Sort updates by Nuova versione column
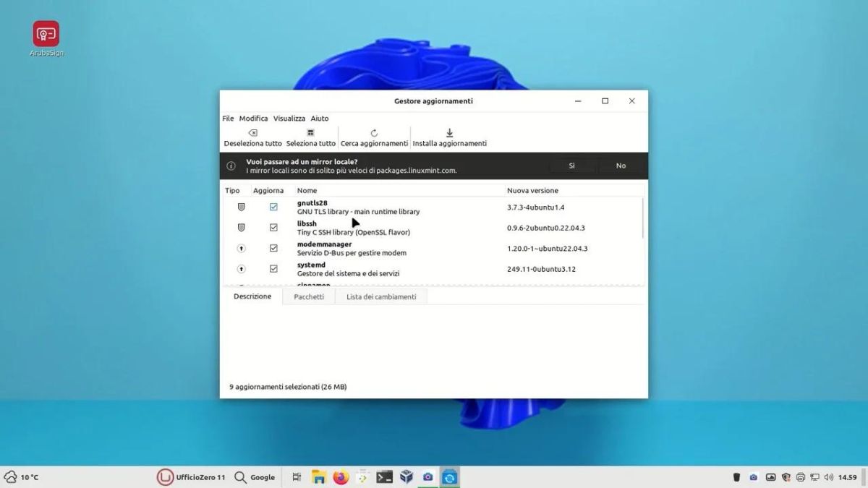 pyautogui.click(x=532, y=191)
